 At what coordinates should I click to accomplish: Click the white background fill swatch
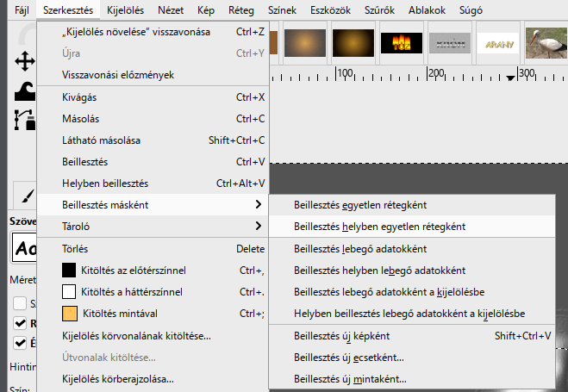pyautogui.click(x=69, y=292)
